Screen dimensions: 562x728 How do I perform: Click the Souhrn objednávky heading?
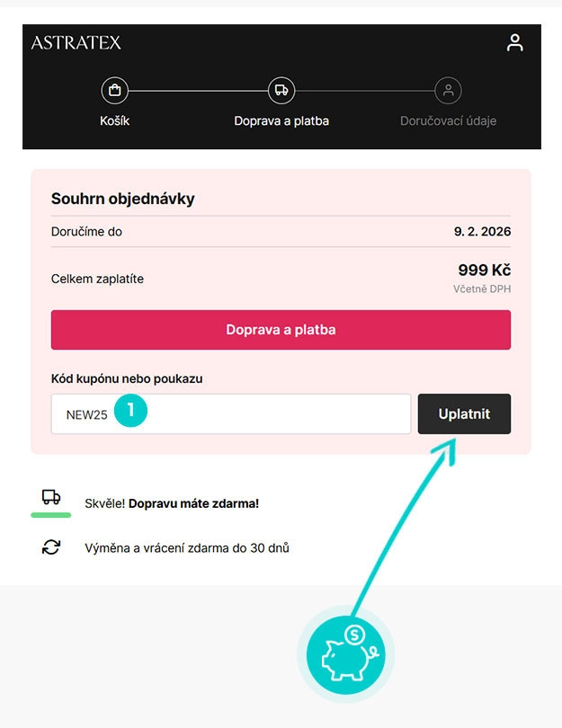pyautogui.click(x=123, y=199)
